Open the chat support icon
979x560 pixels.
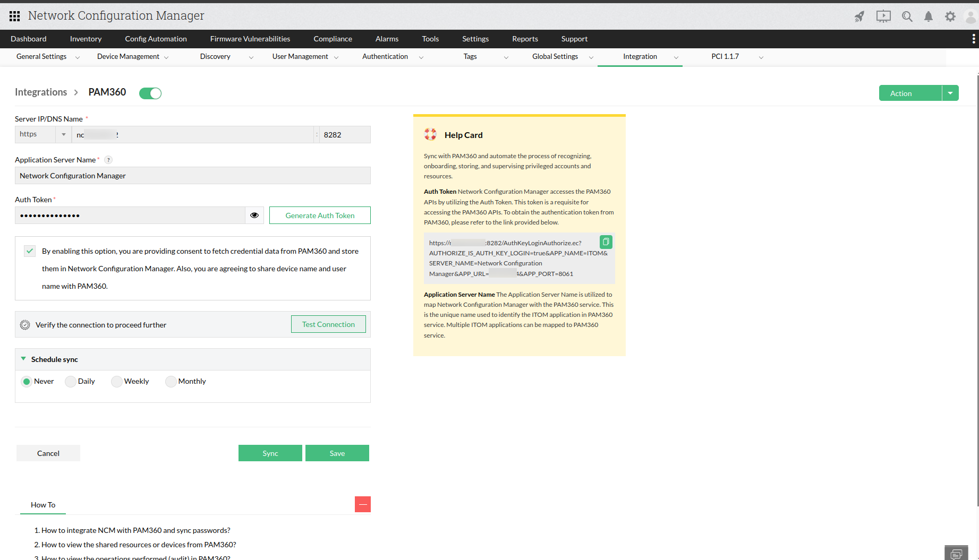click(956, 553)
